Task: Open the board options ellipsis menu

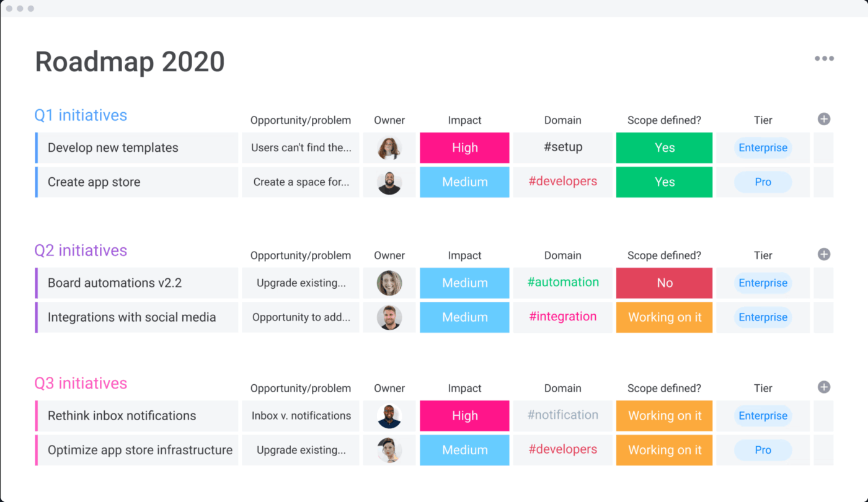Action: point(825,58)
